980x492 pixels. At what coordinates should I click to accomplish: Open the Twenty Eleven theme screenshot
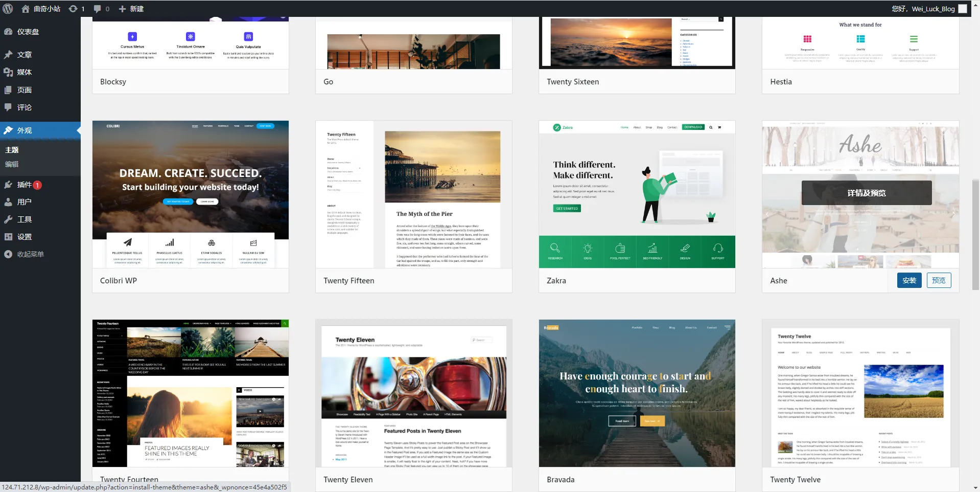(414, 393)
